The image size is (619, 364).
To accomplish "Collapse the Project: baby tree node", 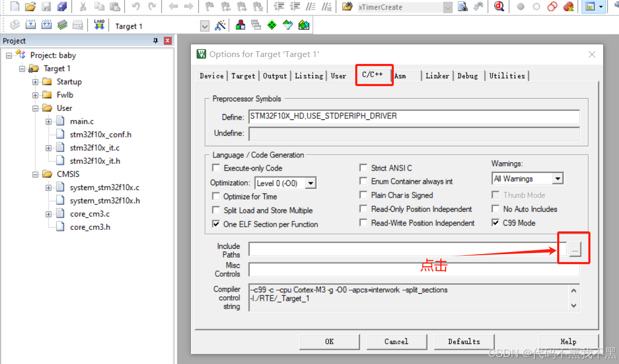I will coord(8,55).
